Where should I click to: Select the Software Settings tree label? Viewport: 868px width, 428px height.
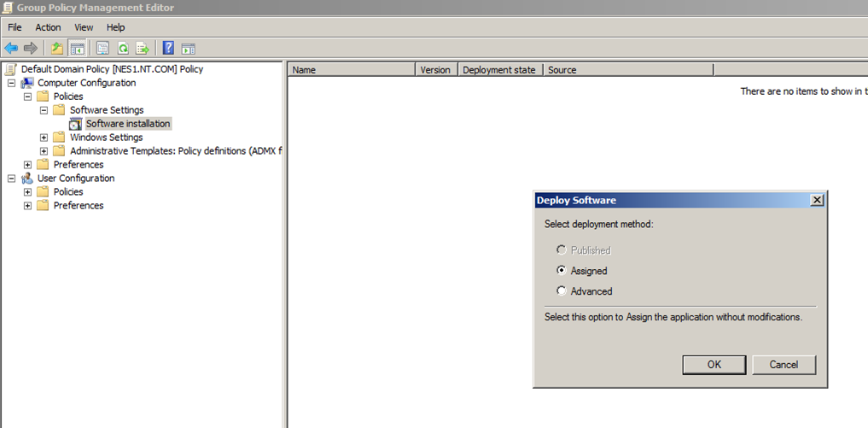[x=107, y=110]
